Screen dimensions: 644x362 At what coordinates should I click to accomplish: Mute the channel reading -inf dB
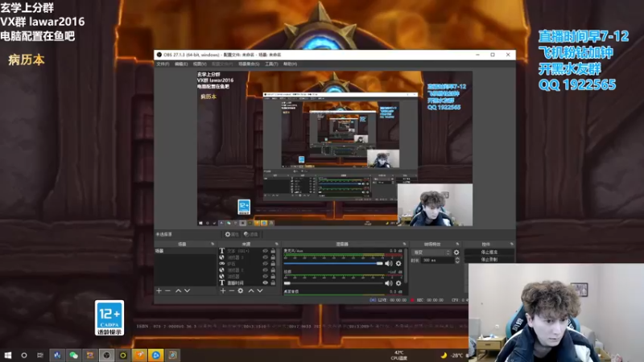389,283
